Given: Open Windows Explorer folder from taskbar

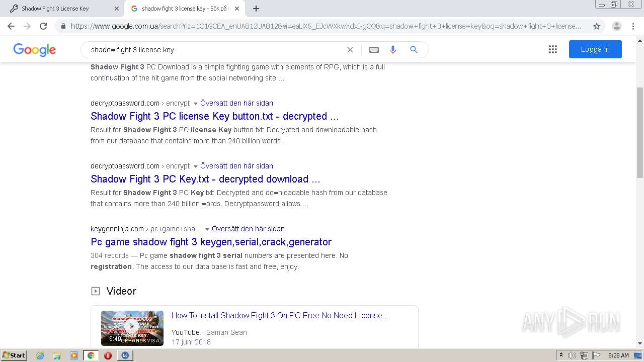Looking at the screenshot, I should pos(57,355).
